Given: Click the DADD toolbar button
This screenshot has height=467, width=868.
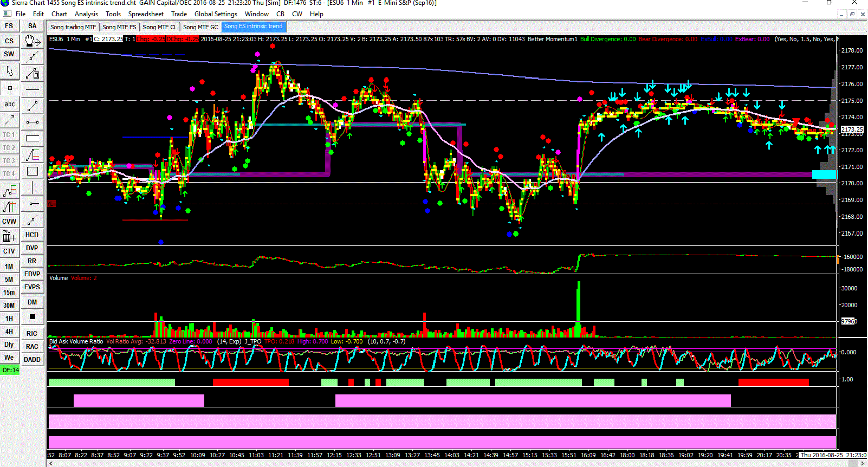Looking at the screenshot, I should coord(32,360).
